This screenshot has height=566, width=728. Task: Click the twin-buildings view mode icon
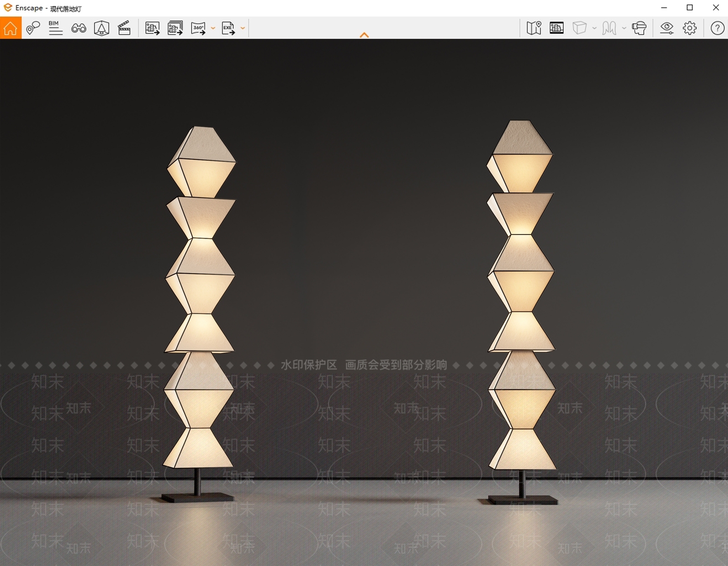point(609,28)
